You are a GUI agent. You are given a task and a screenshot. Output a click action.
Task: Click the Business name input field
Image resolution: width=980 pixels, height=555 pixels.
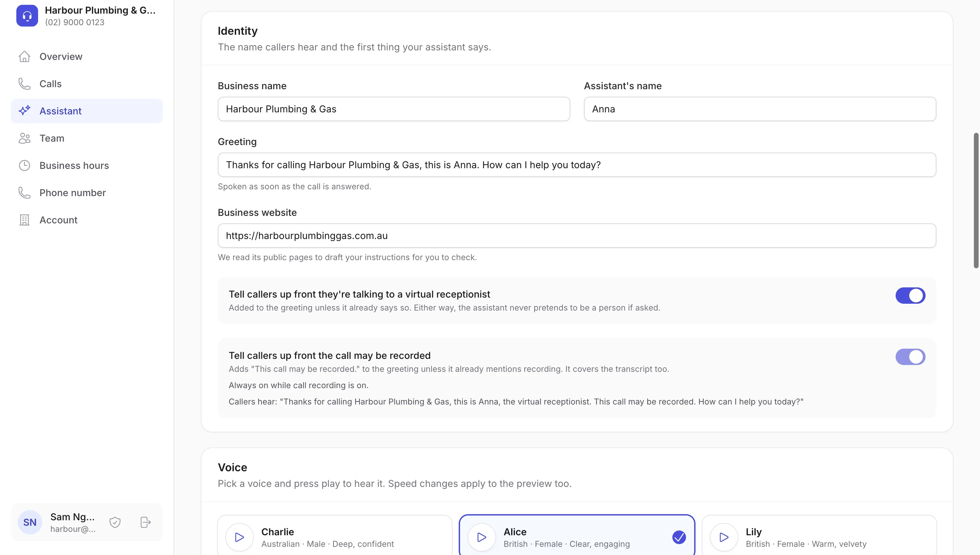click(394, 109)
